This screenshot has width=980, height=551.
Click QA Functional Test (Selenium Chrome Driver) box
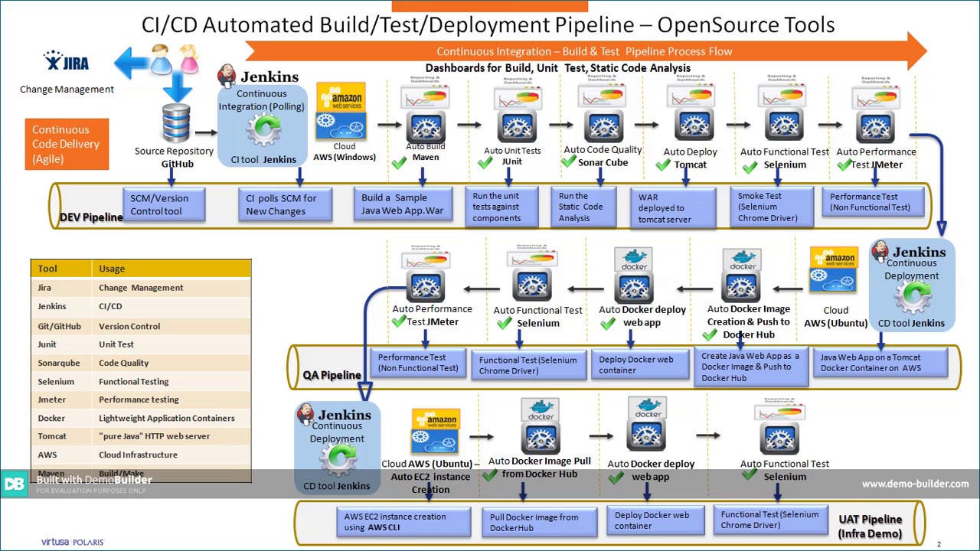click(528, 365)
